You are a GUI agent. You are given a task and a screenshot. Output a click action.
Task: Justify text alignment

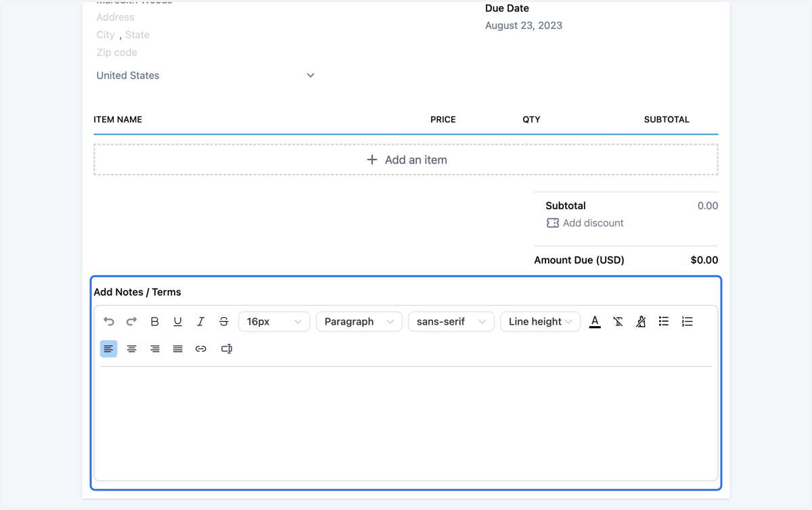(178, 348)
